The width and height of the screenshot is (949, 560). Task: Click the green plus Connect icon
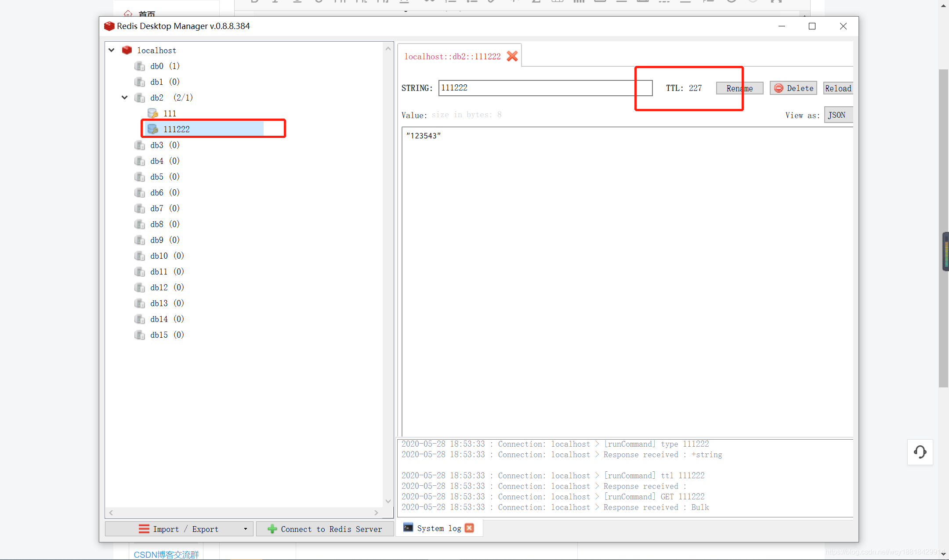(272, 529)
